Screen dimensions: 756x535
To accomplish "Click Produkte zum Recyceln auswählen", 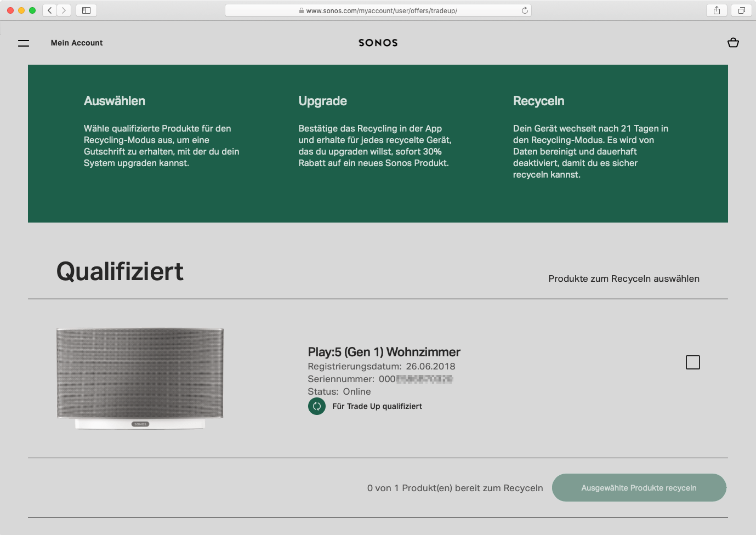I will [623, 278].
